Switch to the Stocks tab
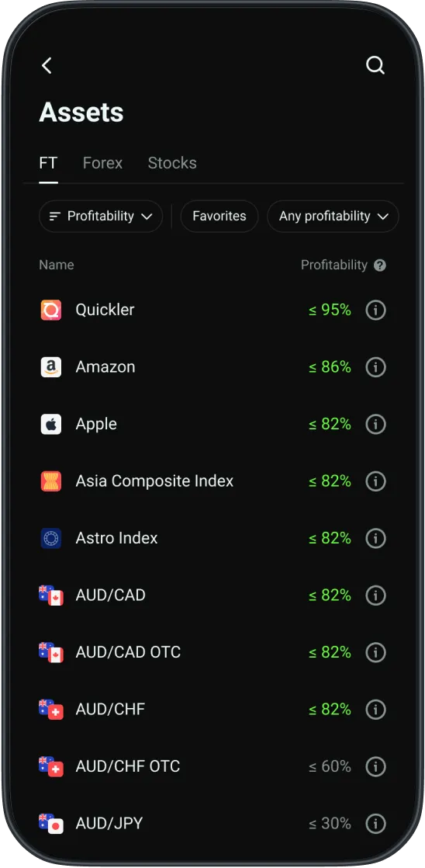 point(172,163)
